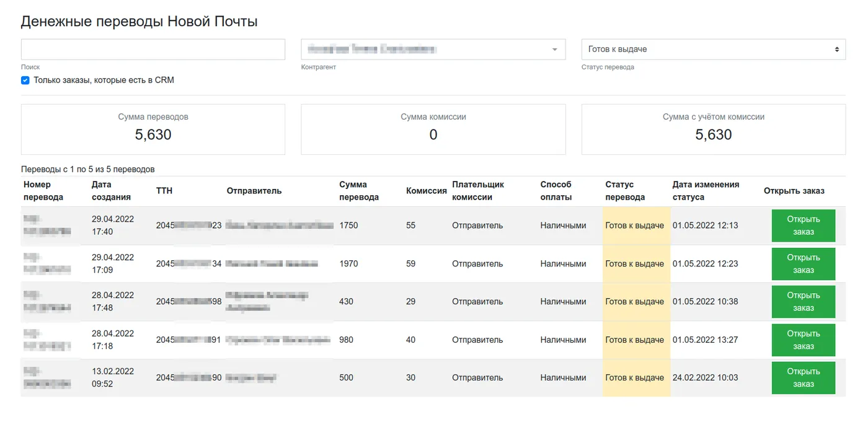Image resolution: width=868 pixels, height=422 pixels.
Task: Open order for the 980 transfer
Action: pyautogui.click(x=804, y=340)
